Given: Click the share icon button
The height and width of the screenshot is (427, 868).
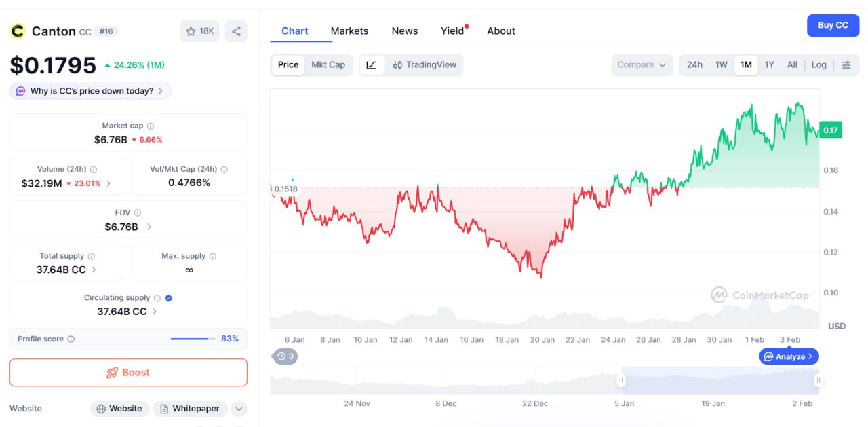Looking at the screenshot, I should 236,31.
